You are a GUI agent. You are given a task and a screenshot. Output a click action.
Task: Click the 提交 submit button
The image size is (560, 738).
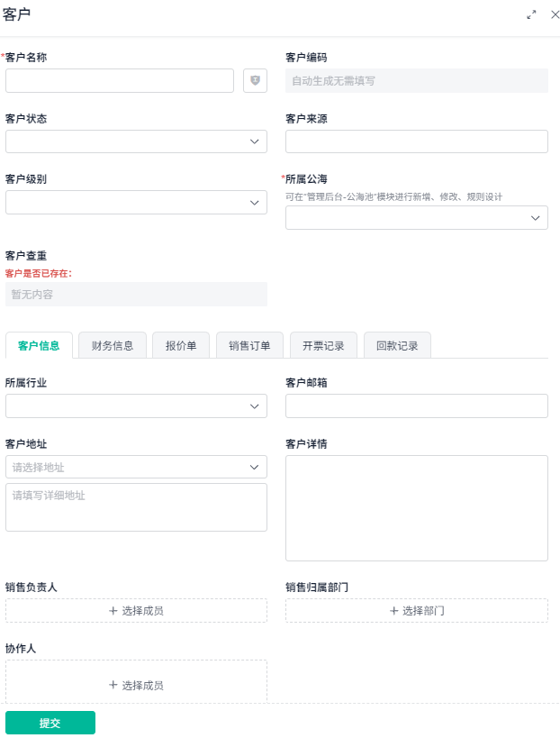click(50, 723)
